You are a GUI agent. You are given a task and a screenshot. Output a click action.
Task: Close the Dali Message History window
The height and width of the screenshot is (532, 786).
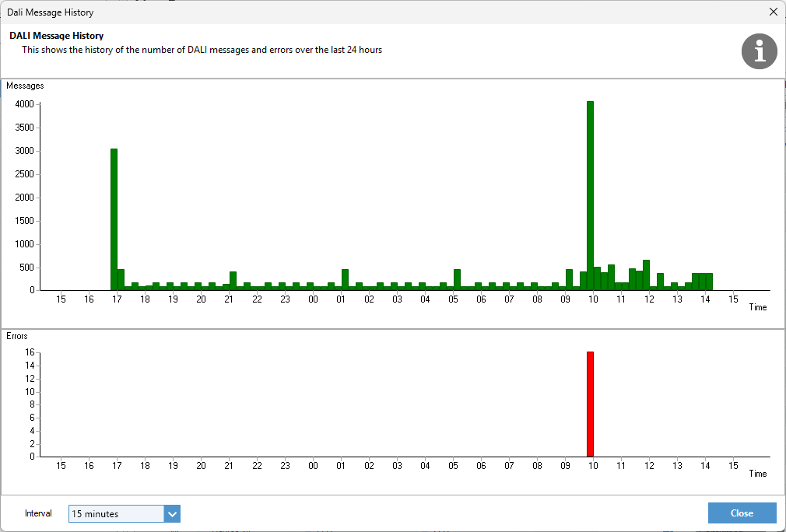tap(773, 12)
